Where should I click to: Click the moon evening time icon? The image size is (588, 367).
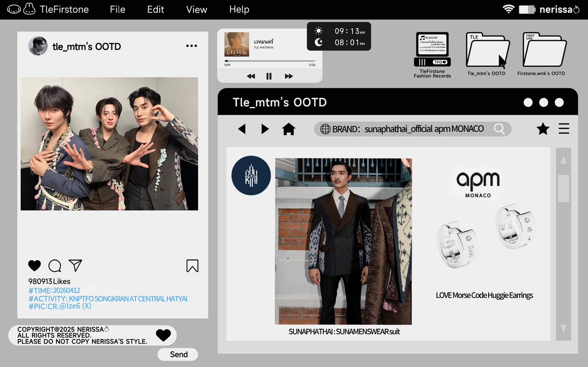[318, 43]
